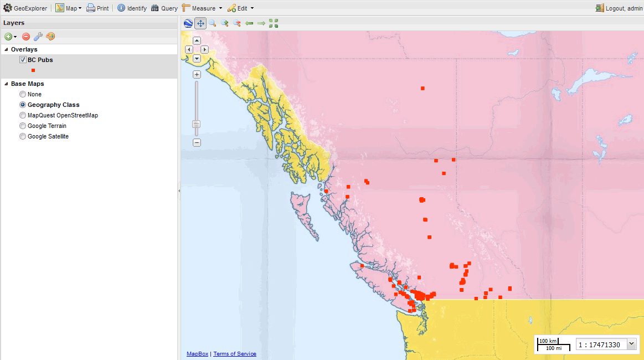644x360 pixels.
Task: Open the map scale dropdown
Action: (x=632, y=344)
